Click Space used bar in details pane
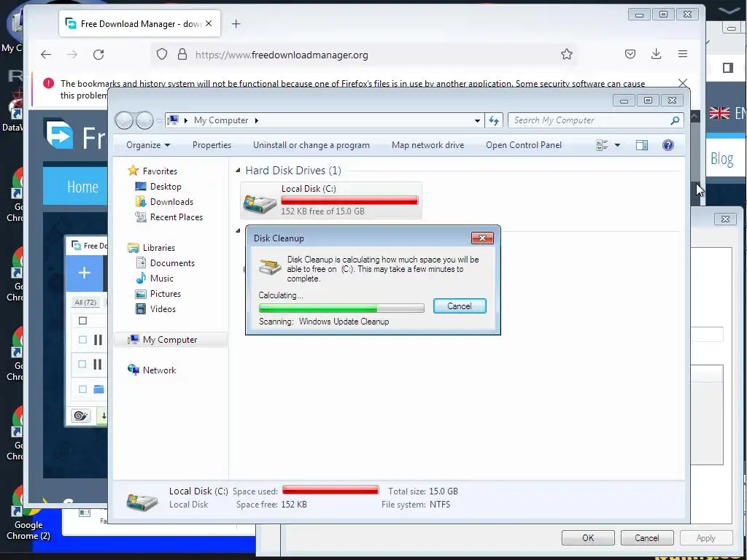747x560 pixels. coord(330,490)
